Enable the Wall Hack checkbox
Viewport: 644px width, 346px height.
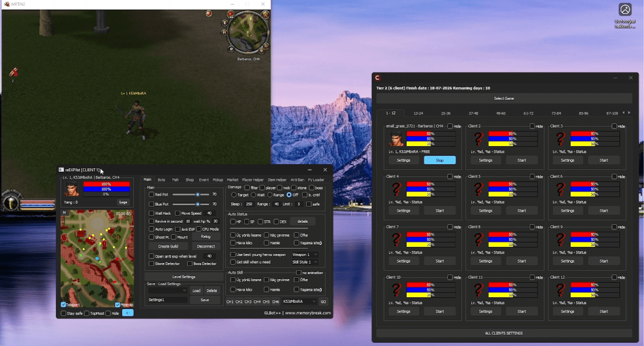click(x=151, y=213)
